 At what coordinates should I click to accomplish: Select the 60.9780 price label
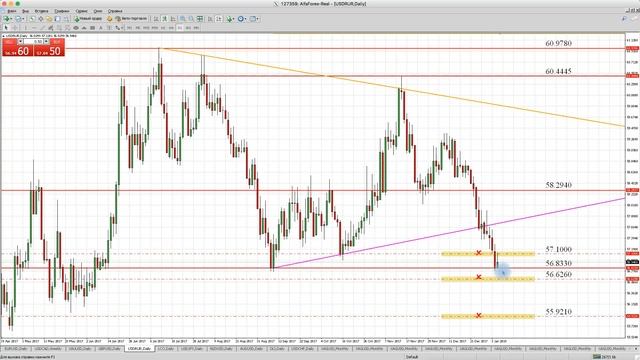558,43
